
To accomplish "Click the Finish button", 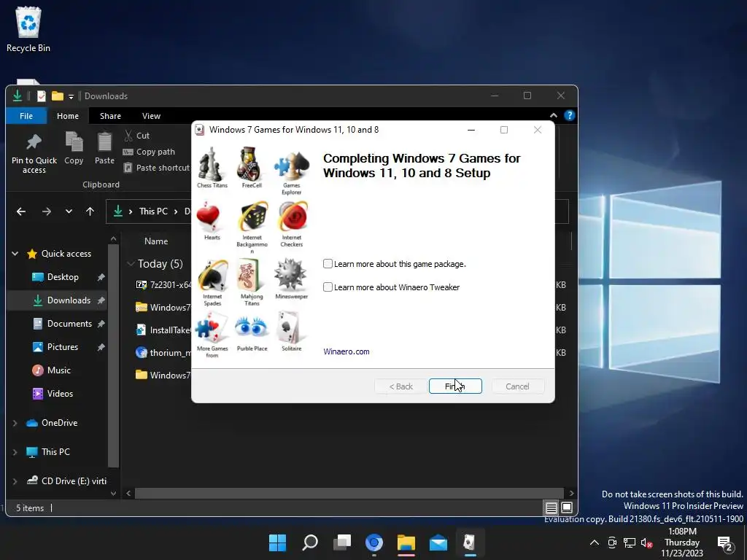I will [x=455, y=386].
